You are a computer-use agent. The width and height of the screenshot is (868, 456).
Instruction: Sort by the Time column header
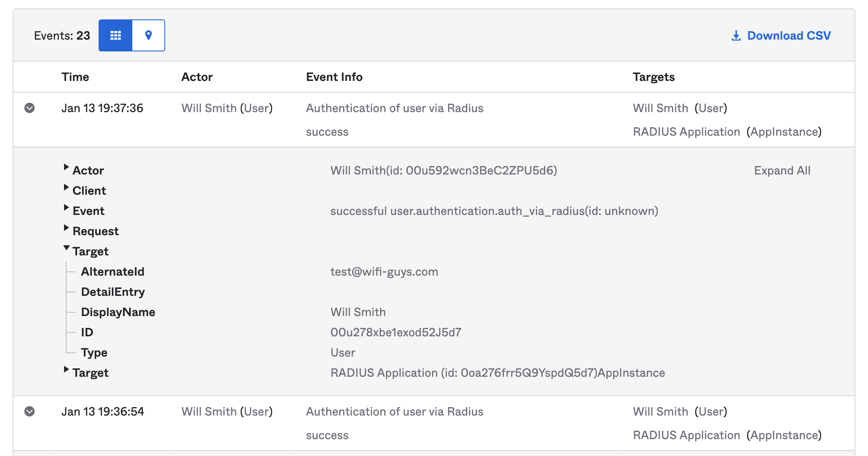(x=75, y=77)
